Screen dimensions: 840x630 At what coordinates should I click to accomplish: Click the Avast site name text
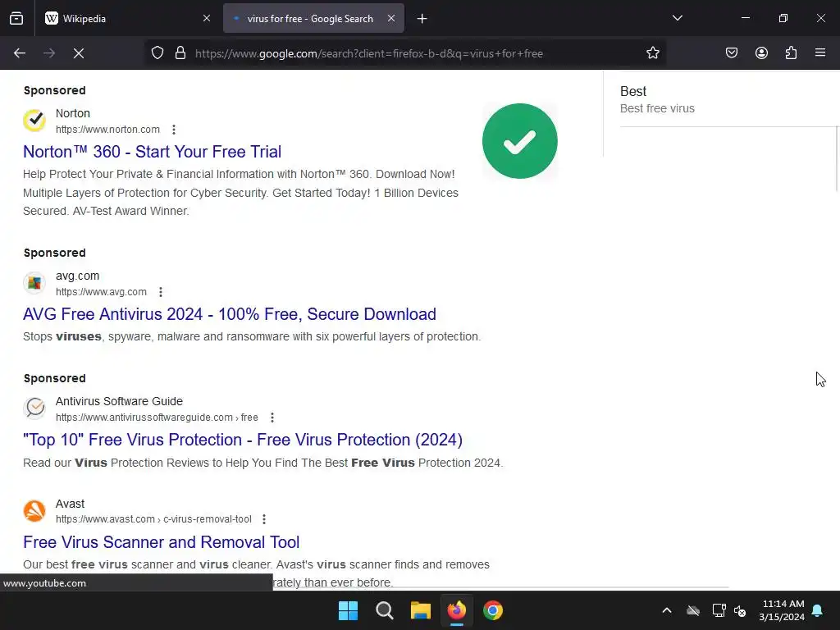(x=71, y=504)
